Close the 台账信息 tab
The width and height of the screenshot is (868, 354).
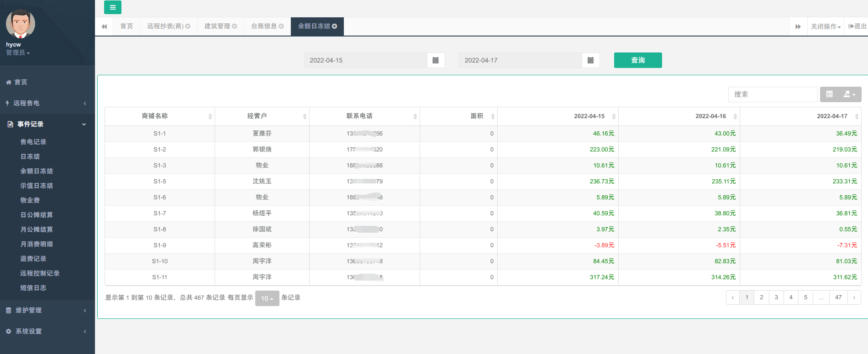click(x=281, y=26)
